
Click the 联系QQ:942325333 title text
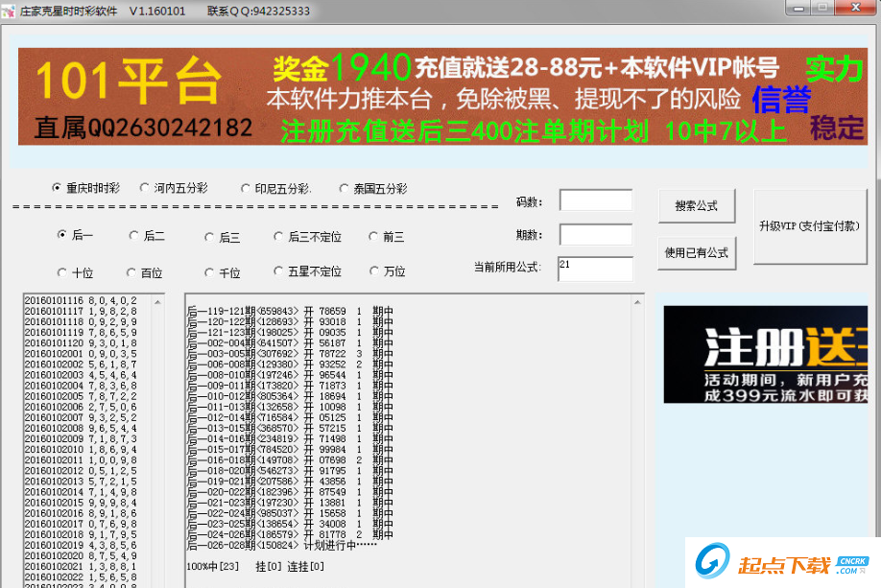point(258,11)
